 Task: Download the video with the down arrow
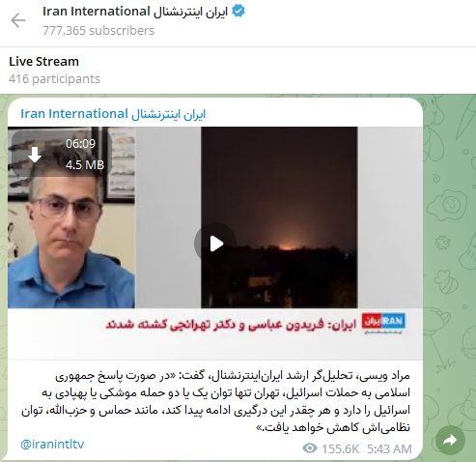(x=35, y=155)
